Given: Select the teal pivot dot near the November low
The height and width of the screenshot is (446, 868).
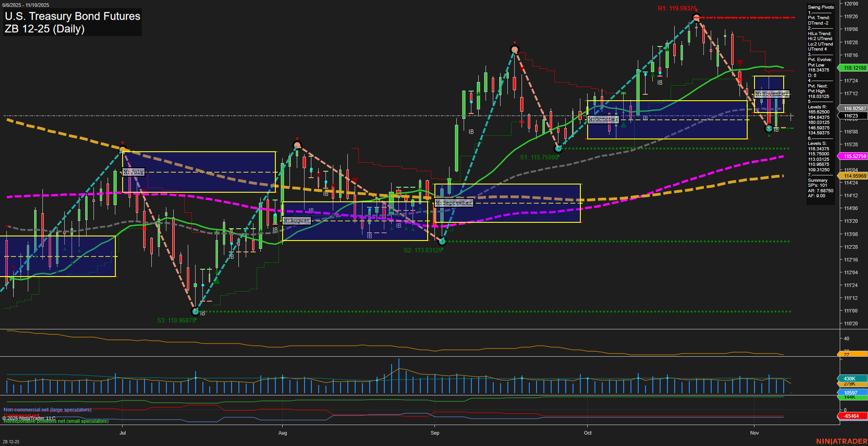Looking at the screenshot, I should pyautogui.click(x=768, y=128).
